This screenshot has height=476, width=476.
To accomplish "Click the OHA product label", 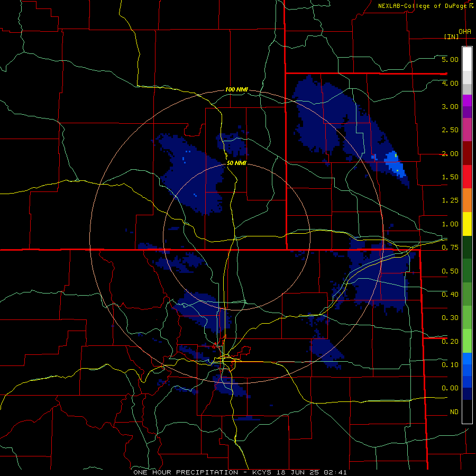I will (465, 32).
